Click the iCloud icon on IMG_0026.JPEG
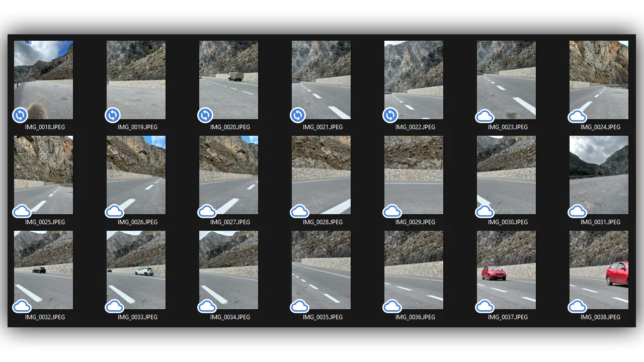644x362 pixels. pos(114,211)
